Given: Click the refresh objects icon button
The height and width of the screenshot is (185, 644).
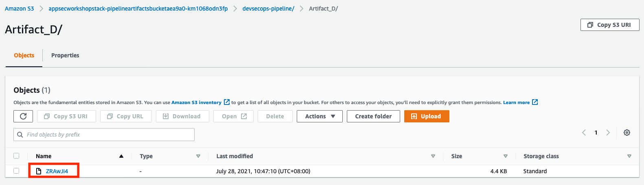Looking at the screenshot, I should click(23, 116).
